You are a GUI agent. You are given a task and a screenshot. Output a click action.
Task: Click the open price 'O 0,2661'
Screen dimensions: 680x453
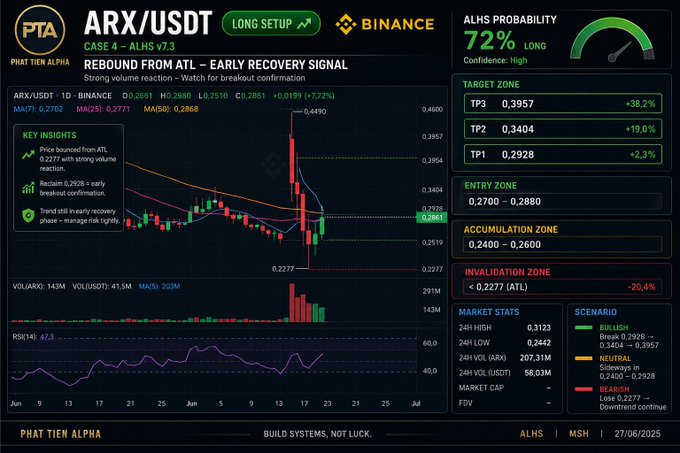pos(137,95)
